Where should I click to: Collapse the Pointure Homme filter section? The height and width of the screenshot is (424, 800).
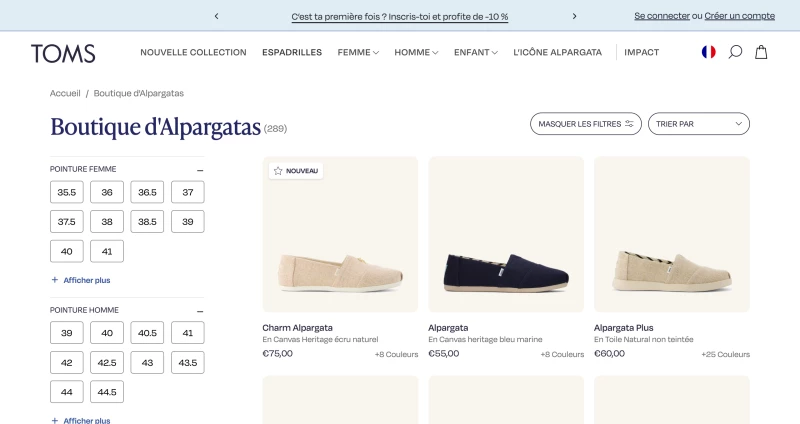[x=200, y=311]
